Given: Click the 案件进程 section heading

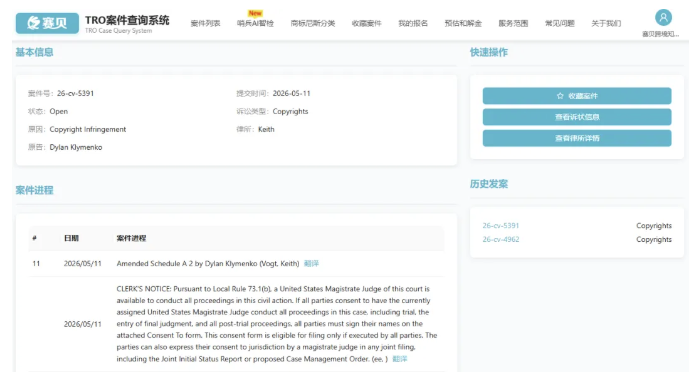Looking at the screenshot, I should tap(34, 190).
